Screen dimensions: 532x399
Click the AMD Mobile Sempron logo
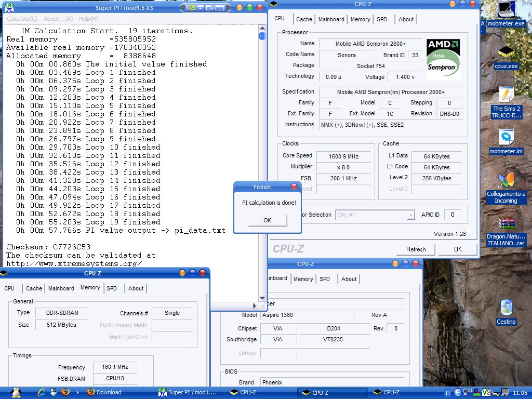point(443,59)
